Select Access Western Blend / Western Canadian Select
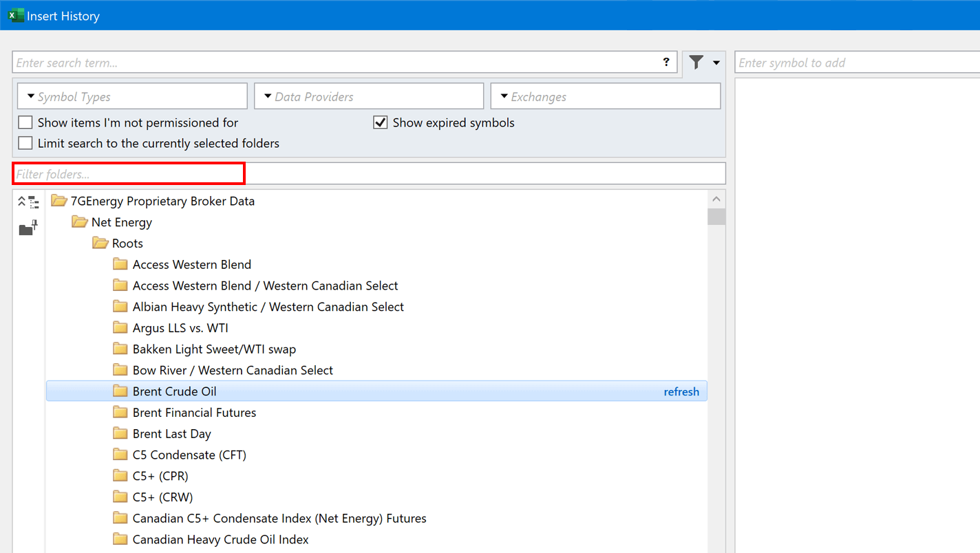This screenshot has width=980, height=553. click(x=266, y=285)
